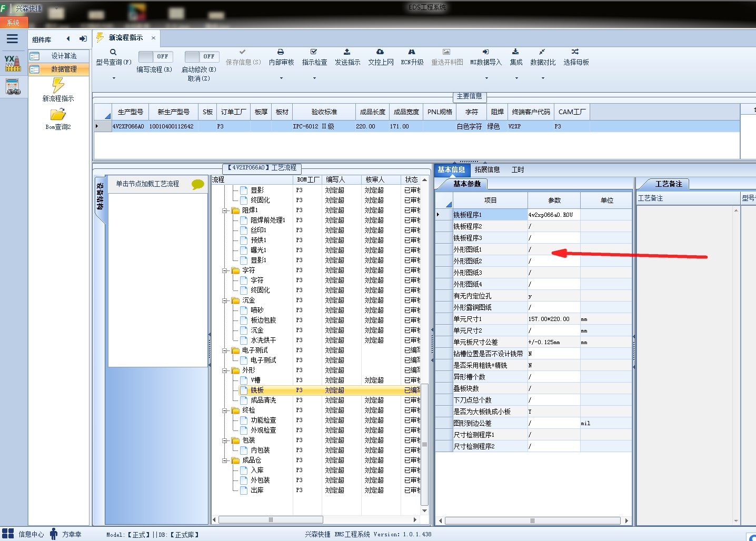The image size is (756, 541).
Task: Click ECN升级 toolbar icon
Action: (412, 52)
